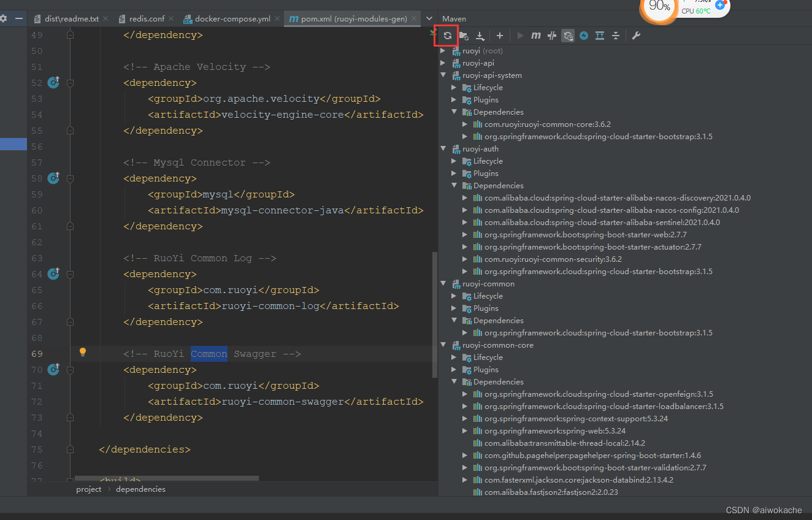Click the Maven panel title
The height and width of the screenshot is (520, 812).
tap(454, 19)
